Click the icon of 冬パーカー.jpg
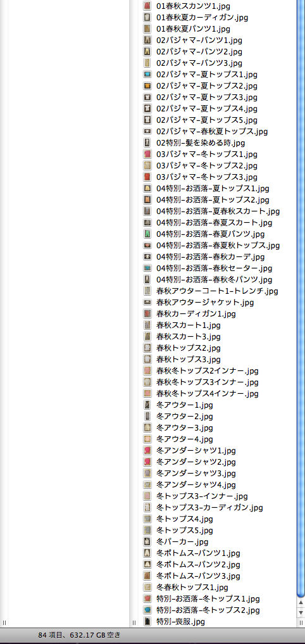 (147, 541)
